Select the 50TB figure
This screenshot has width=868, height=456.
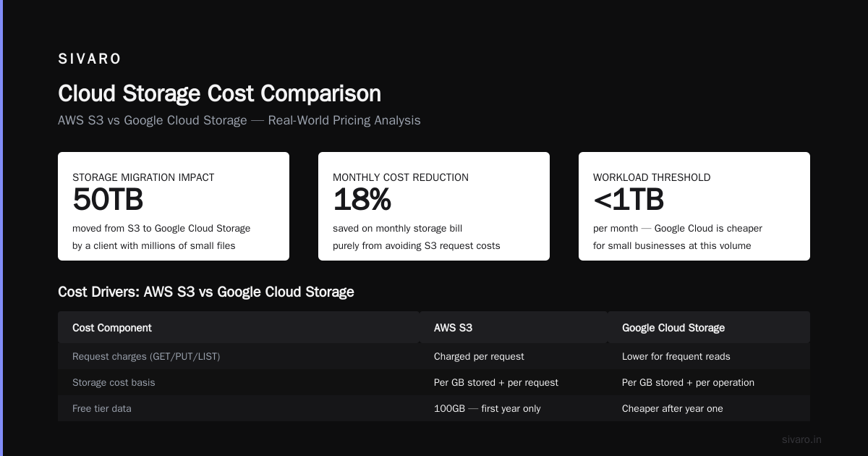coord(108,200)
